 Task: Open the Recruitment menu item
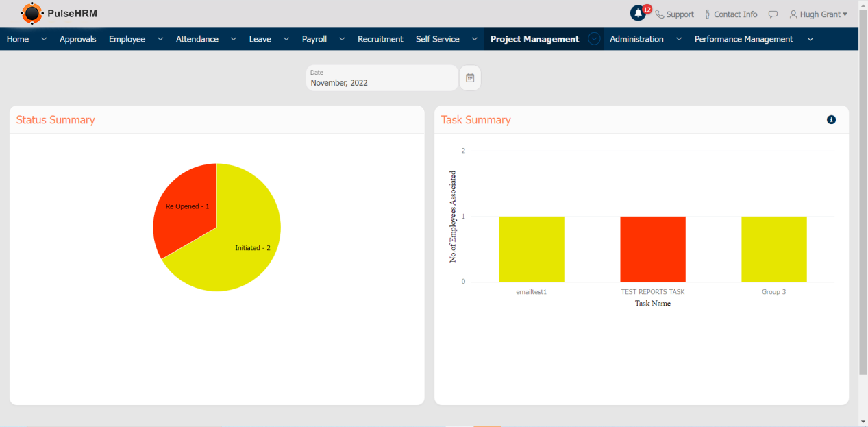pos(380,39)
